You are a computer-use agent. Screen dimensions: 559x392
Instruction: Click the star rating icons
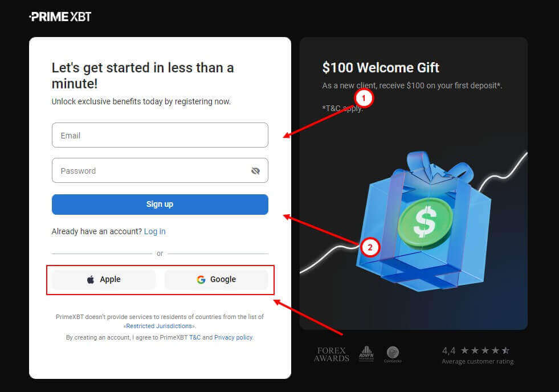coord(485,350)
